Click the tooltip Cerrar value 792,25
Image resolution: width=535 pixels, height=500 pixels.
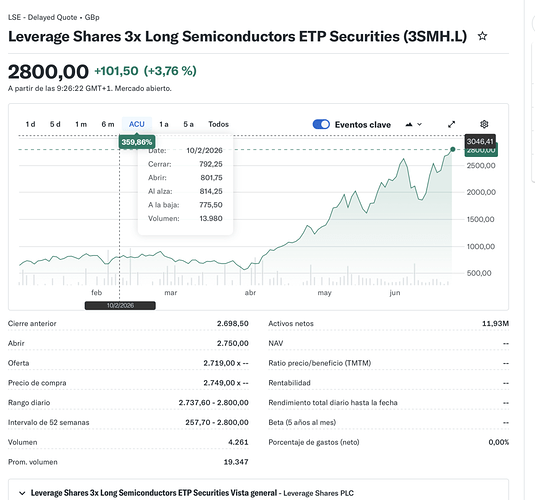coord(211,164)
